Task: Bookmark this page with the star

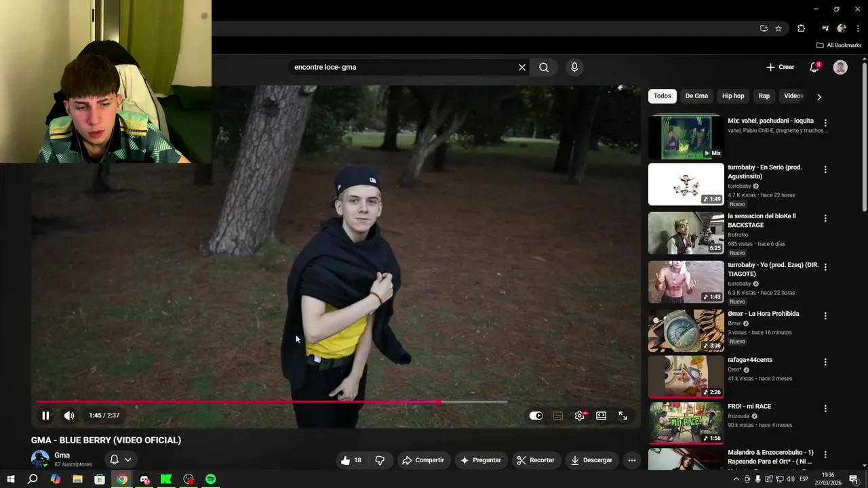Action: [778, 28]
